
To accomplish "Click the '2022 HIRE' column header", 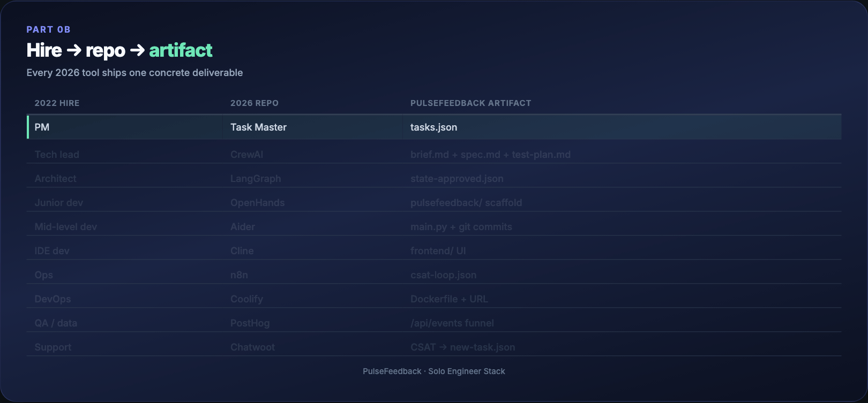I will [x=57, y=103].
